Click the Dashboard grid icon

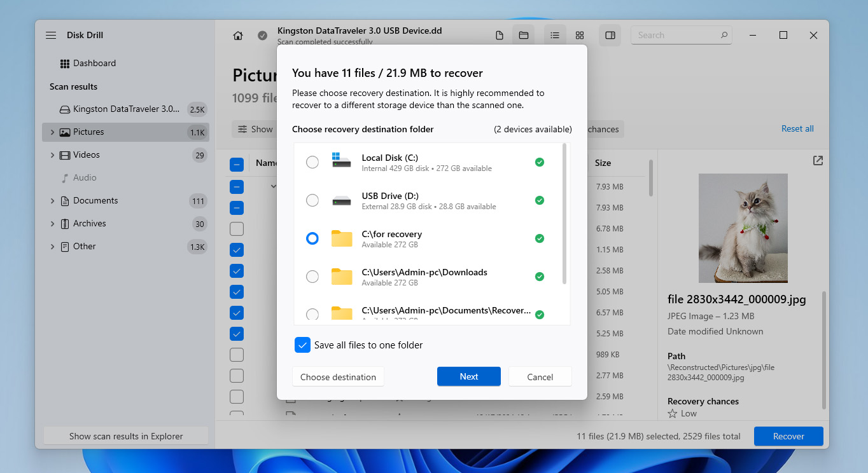click(65, 64)
